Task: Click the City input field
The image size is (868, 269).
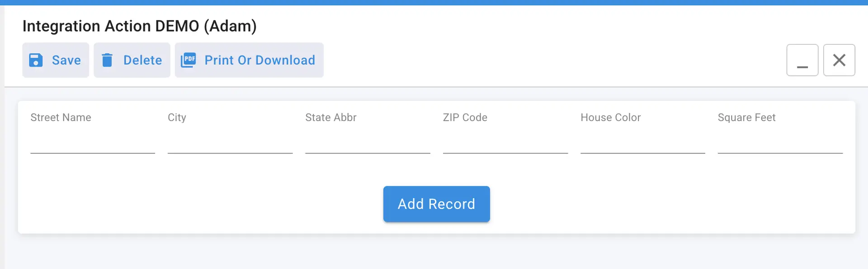Action: point(230,149)
